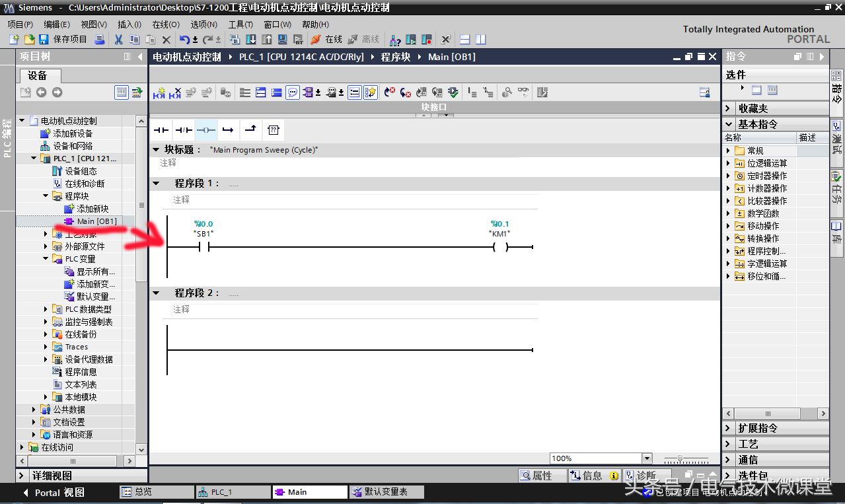Viewport: 845px width, 504px height.
Task: Click the download to device icon
Action: point(251,40)
